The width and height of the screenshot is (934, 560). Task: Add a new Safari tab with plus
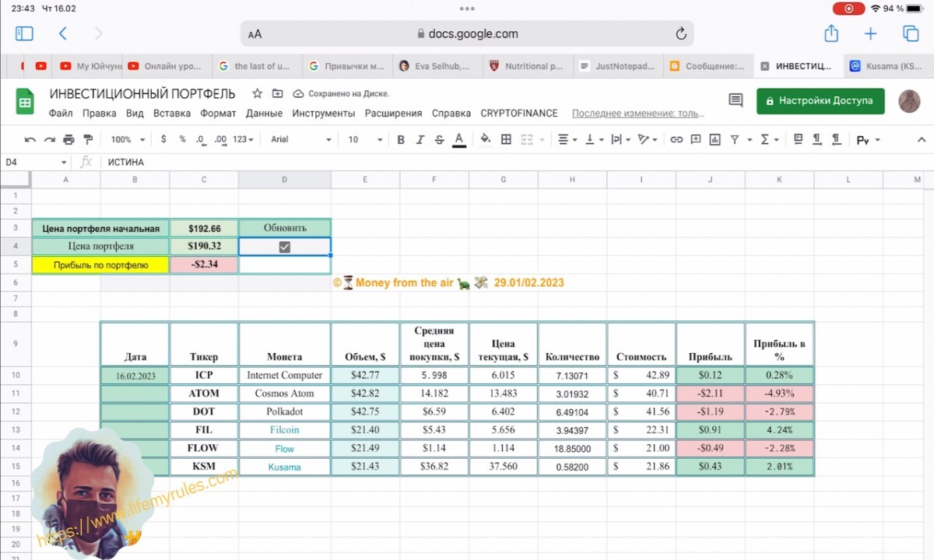click(870, 33)
